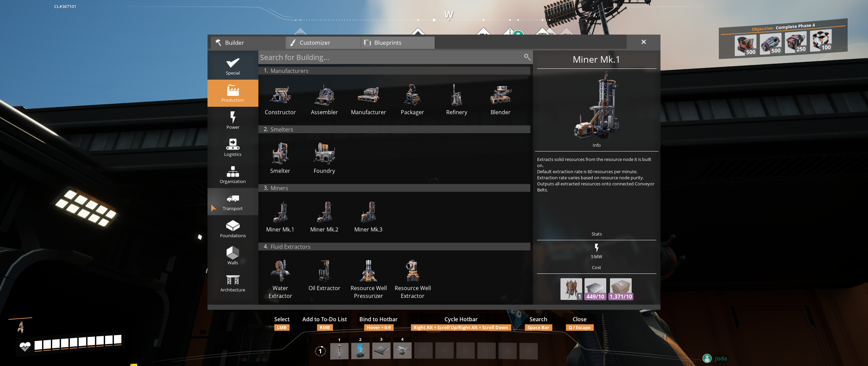Click the Joda player indicator
868x366 pixels.
click(715, 358)
